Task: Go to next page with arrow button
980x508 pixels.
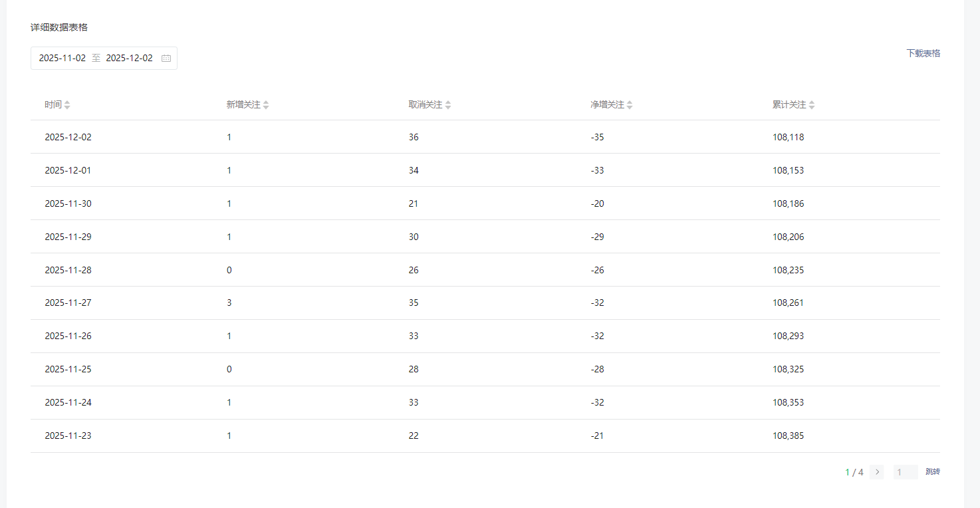Action: click(x=876, y=472)
